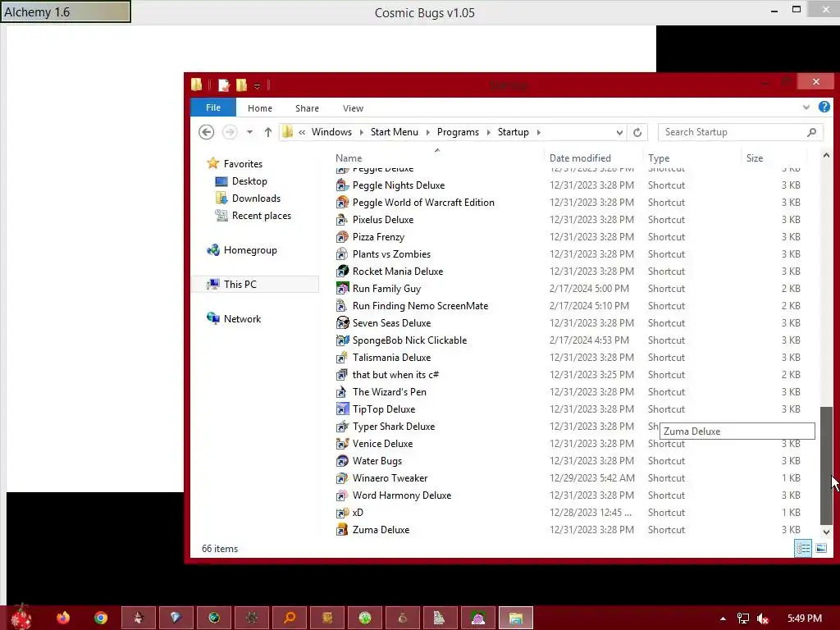Expand the ribbon with the chevron arrow
The width and height of the screenshot is (840, 630).
[x=806, y=107]
